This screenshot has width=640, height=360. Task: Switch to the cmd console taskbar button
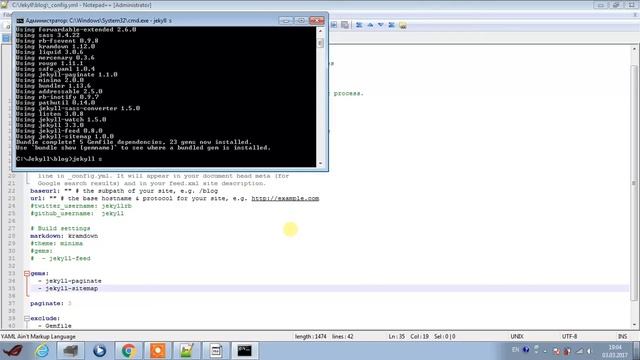click(244, 351)
